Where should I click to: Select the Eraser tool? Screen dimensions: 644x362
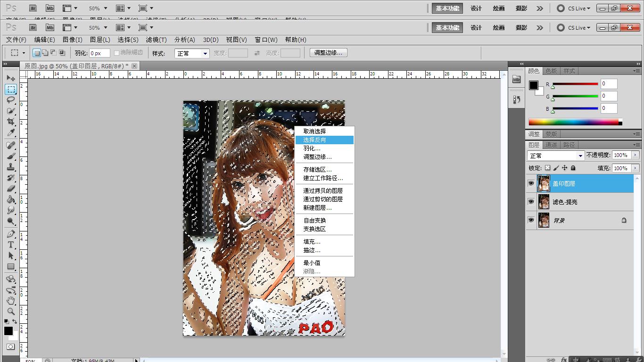coord(10,189)
